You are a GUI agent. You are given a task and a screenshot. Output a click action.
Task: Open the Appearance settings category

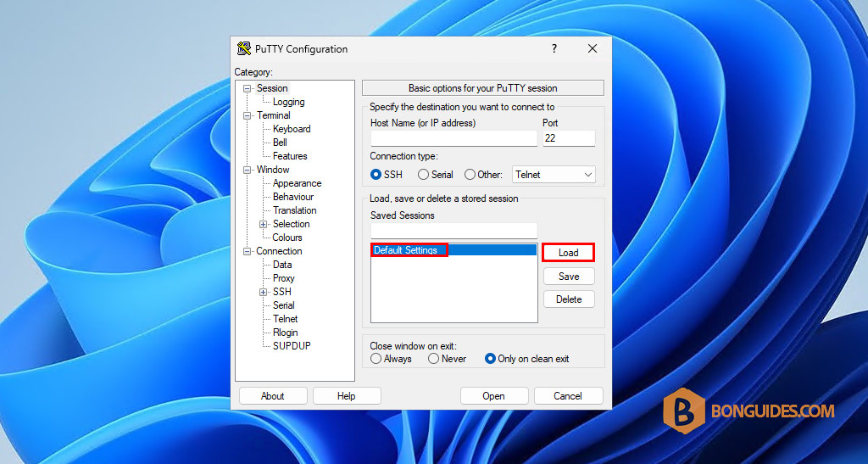298,183
